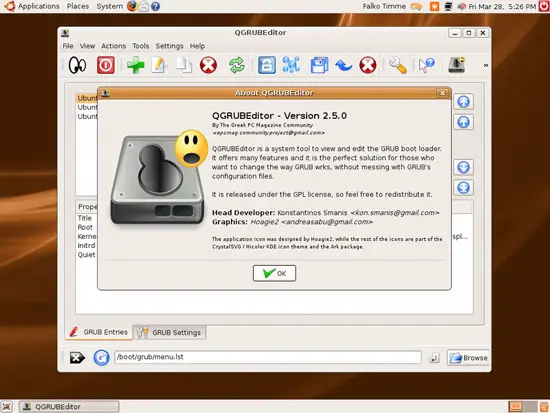
Task: Click the wrench settings icon
Action: pos(398,65)
